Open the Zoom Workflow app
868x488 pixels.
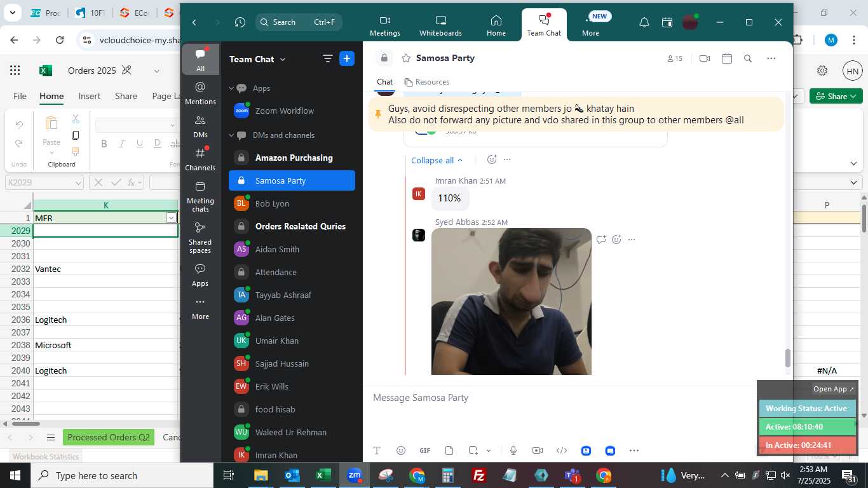pyautogui.click(x=292, y=111)
